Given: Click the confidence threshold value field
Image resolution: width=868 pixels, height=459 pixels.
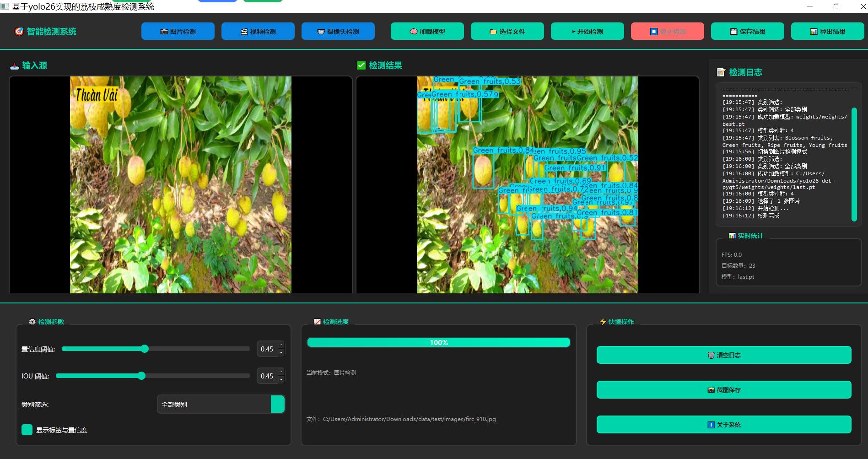Looking at the screenshot, I should (x=267, y=349).
